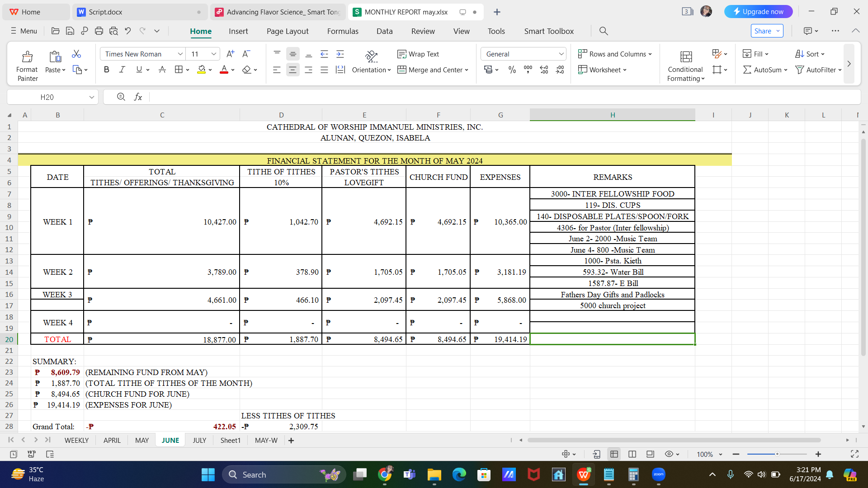The height and width of the screenshot is (488, 868).
Task: Toggle Wrap Text on selected cell
Action: (418, 54)
